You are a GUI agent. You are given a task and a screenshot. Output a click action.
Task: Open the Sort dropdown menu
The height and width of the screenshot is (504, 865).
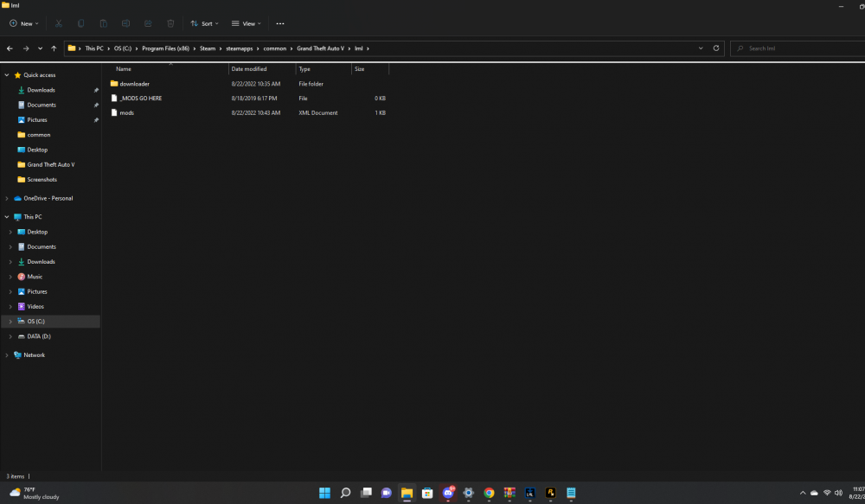(x=205, y=23)
